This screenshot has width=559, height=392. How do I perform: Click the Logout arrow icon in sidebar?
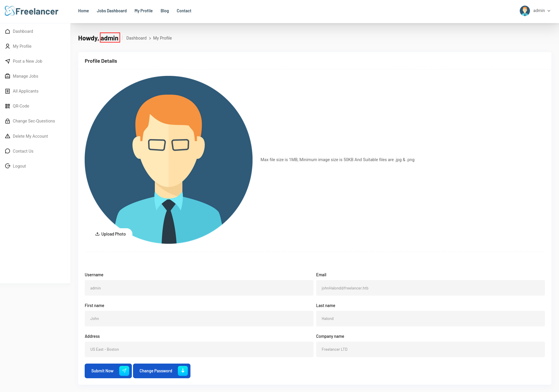tap(8, 166)
